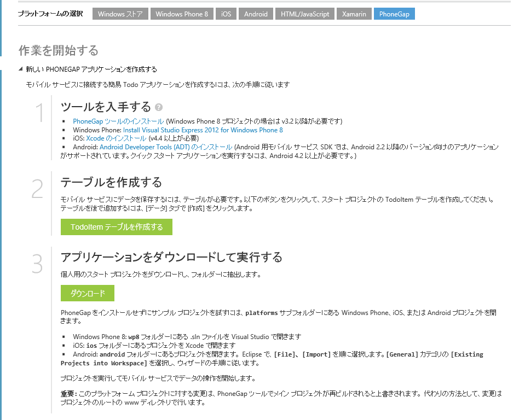Image resolution: width=525 pixels, height=420 pixels.
Task: Select the Windows Phone 8 platform tab
Action: pyautogui.click(x=182, y=14)
